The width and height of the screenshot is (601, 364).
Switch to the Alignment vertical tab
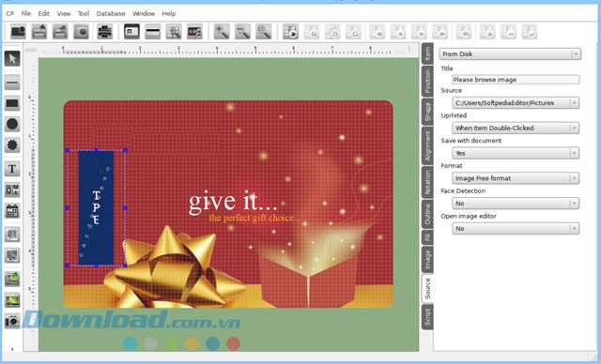tap(427, 145)
